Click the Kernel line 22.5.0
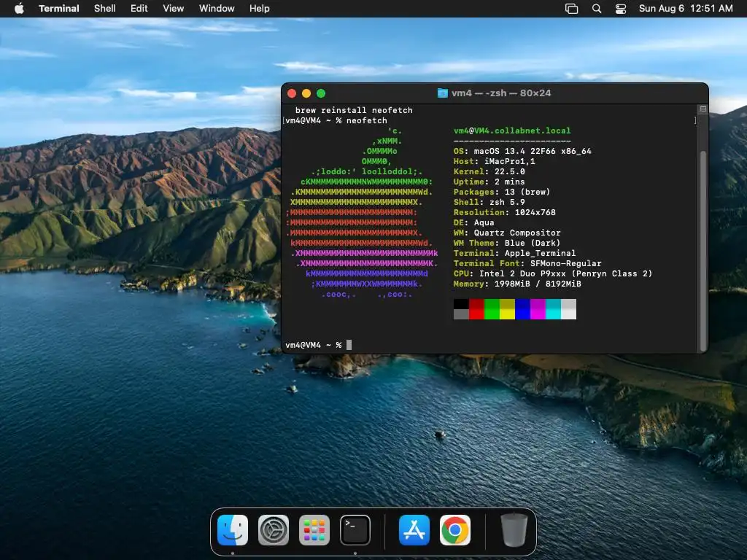This screenshot has height=560, width=747. click(489, 171)
